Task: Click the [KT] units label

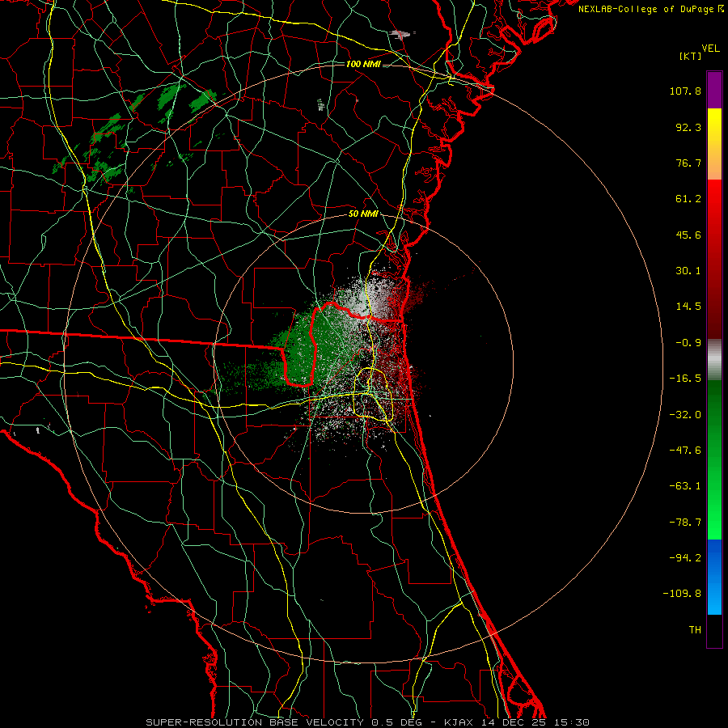Action: click(690, 56)
